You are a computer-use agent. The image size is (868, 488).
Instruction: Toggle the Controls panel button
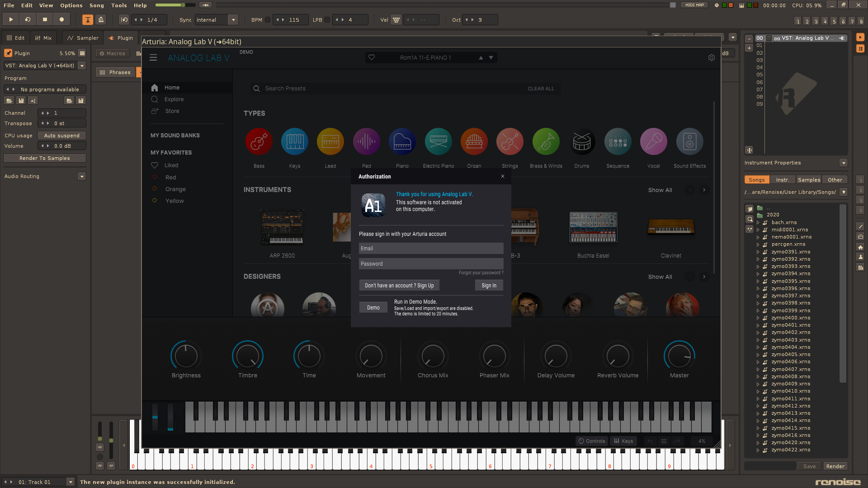coord(592,441)
